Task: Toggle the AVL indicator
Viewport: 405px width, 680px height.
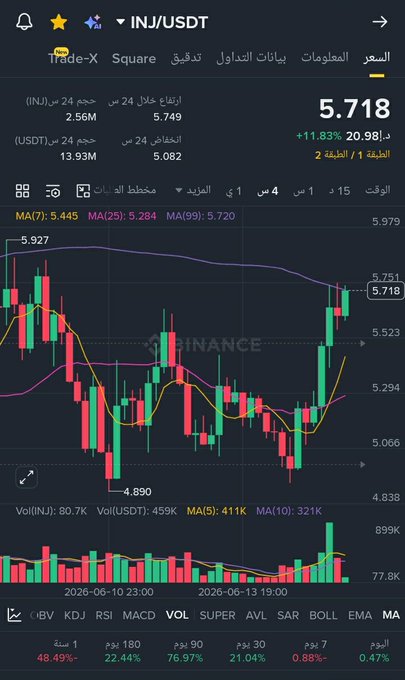Action: pyautogui.click(x=256, y=615)
